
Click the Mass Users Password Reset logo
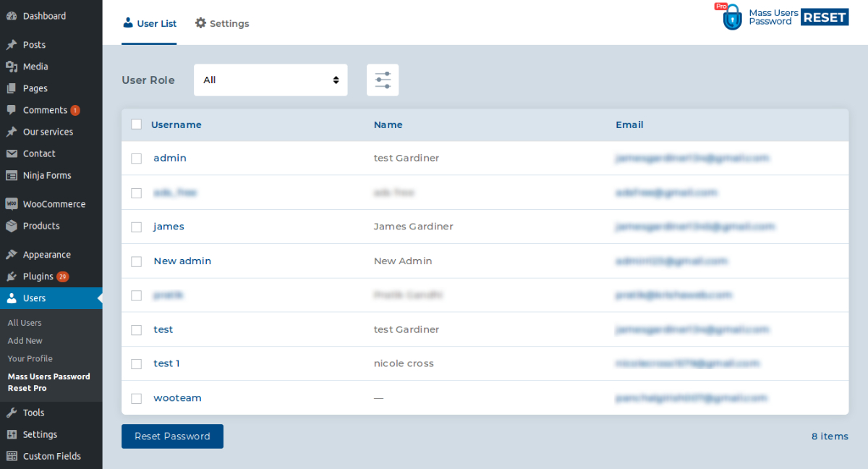coord(783,17)
